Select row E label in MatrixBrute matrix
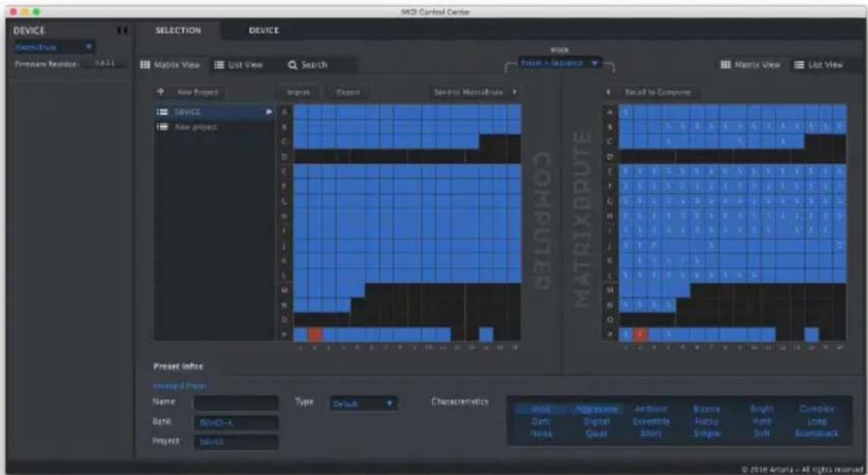This screenshot has width=868, height=475. pos(610,171)
